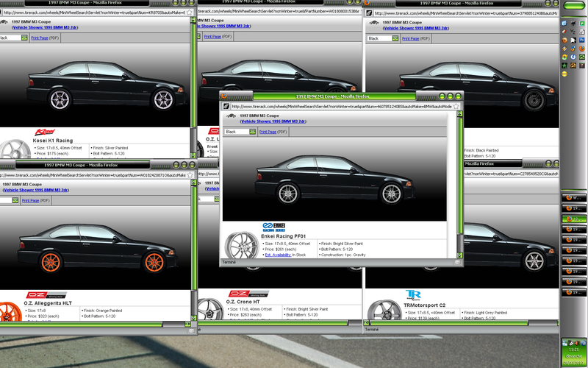Click the O.Z. Crono HT wheel thumbnail
The width and height of the screenshot is (588, 368).
click(210, 309)
